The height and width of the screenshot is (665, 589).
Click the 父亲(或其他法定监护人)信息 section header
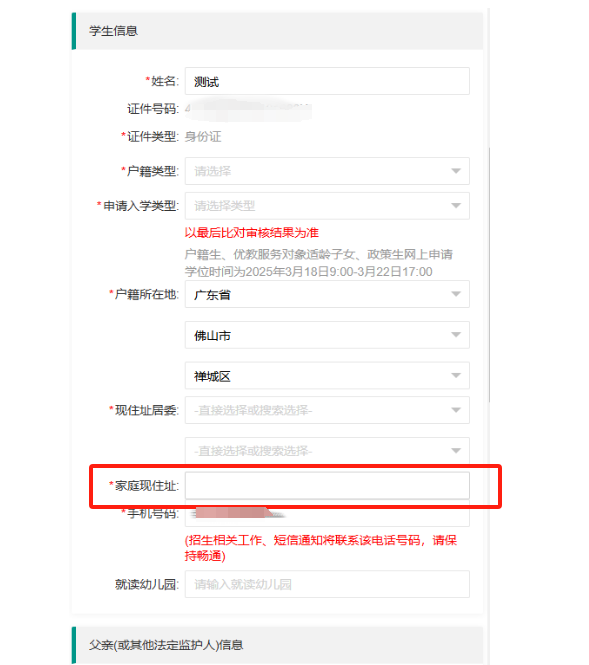click(277, 645)
